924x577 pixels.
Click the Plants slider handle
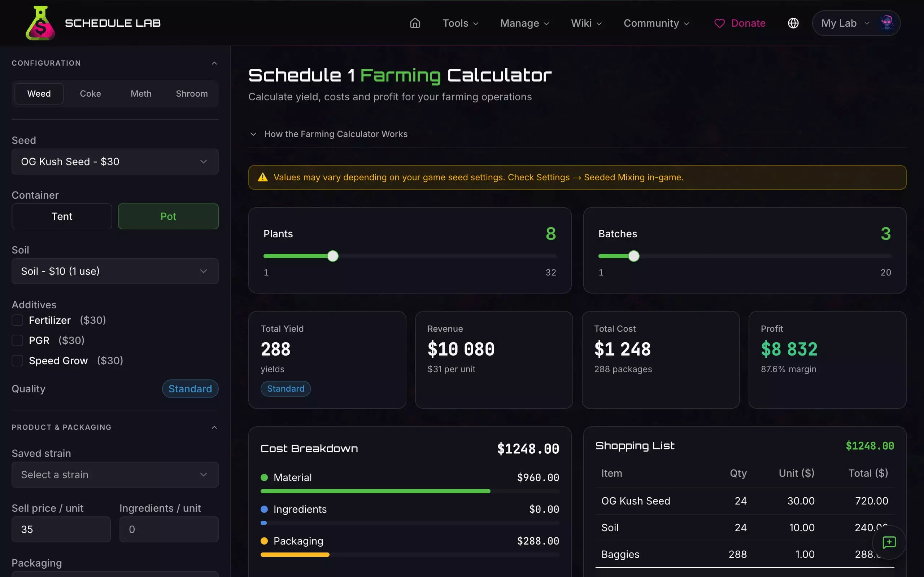coord(332,256)
